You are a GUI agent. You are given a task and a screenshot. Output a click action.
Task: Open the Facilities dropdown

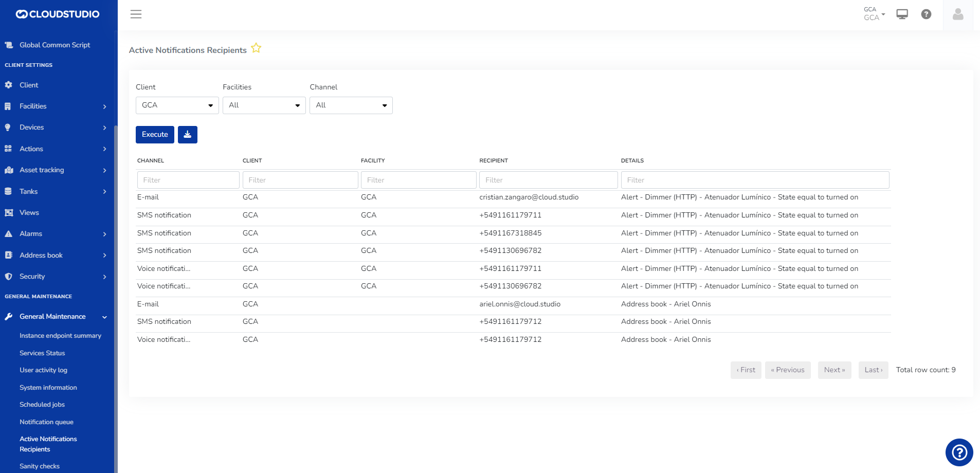tap(264, 105)
